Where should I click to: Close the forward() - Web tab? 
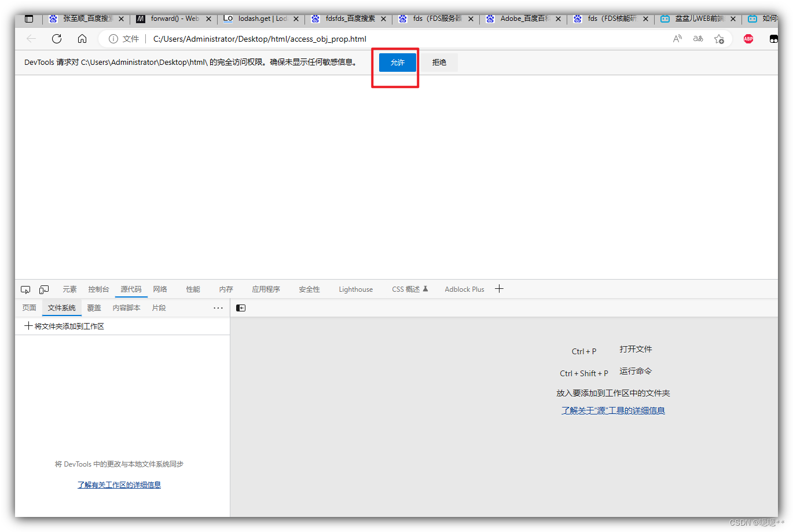click(209, 19)
